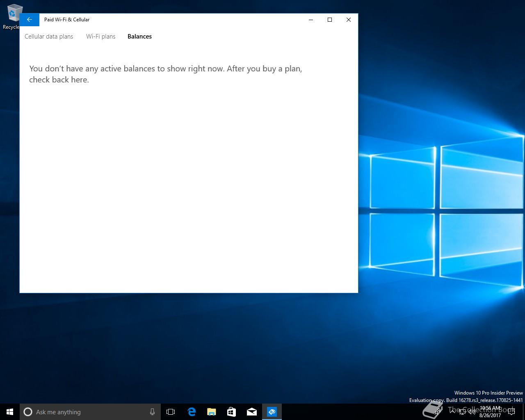Open the Action Center notifications icon
Screen dimensions: 525x420
(511, 412)
